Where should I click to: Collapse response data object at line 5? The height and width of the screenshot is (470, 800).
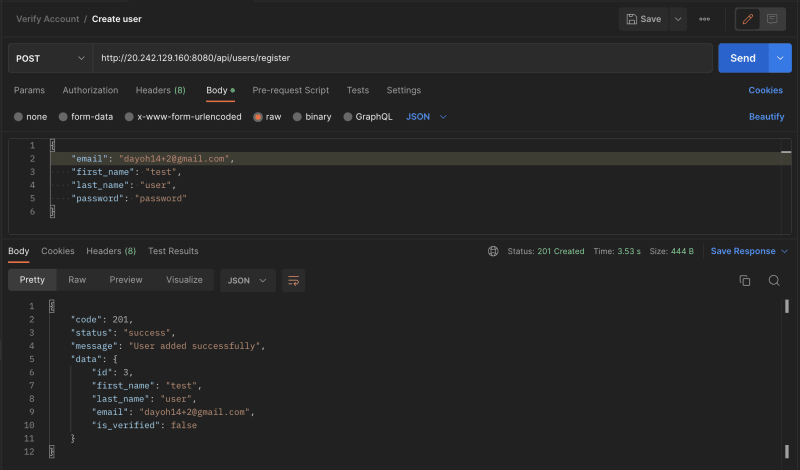[x=115, y=359]
